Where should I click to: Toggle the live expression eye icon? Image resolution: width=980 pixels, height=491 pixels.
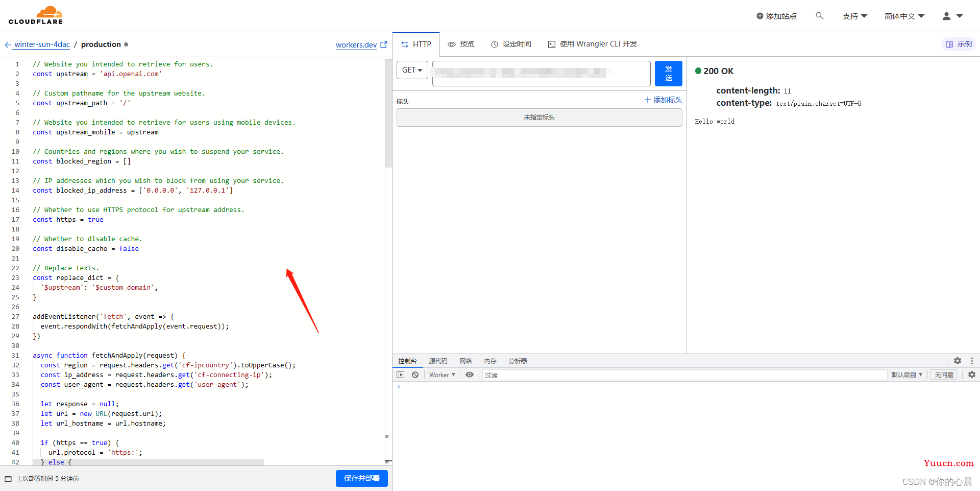470,375
